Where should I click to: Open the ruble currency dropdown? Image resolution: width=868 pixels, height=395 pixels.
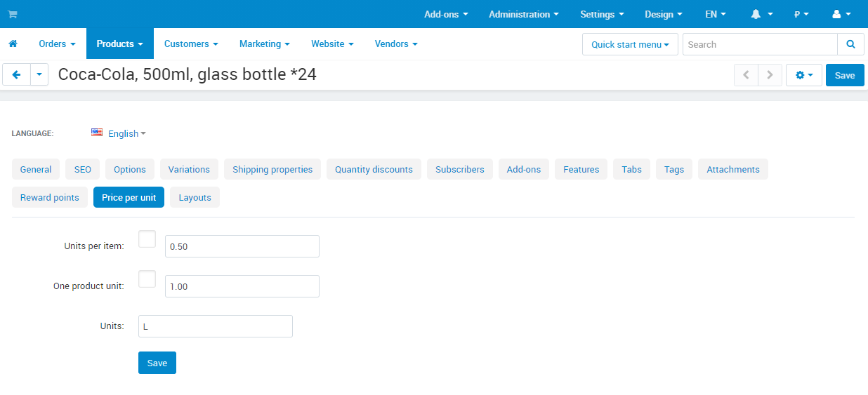pyautogui.click(x=801, y=14)
